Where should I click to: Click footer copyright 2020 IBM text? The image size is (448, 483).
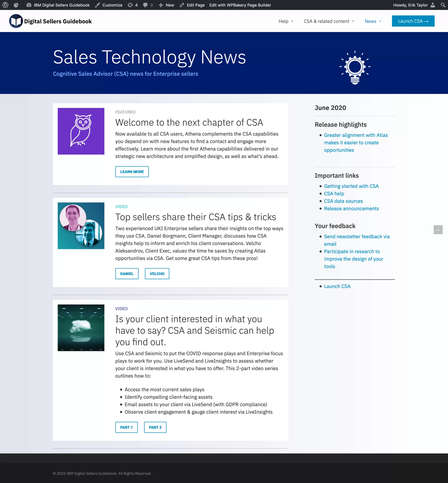tap(102, 473)
